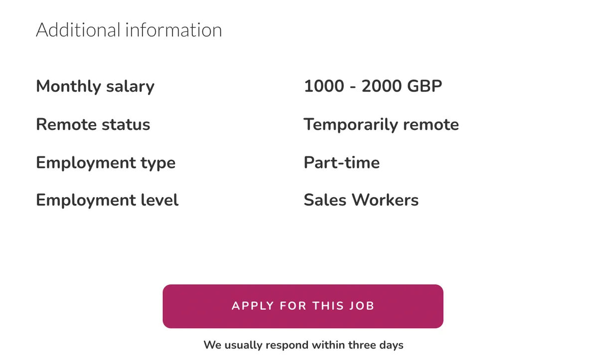This screenshot has height=364, width=598.
Task: Click the word salary in Monthly salary
Action: pos(130,86)
